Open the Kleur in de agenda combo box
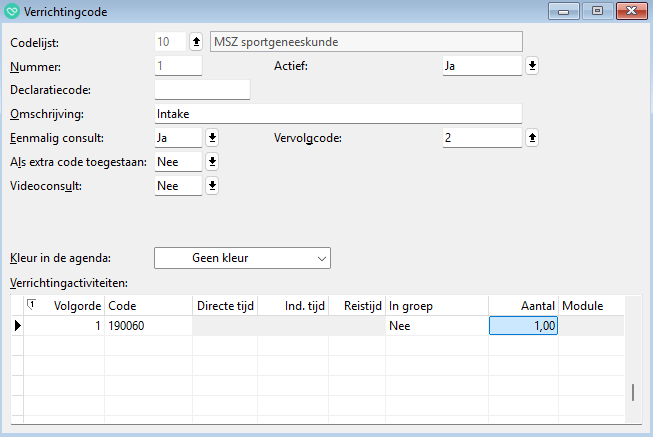Viewport: 653px width, 437px height. tap(242, 258)
